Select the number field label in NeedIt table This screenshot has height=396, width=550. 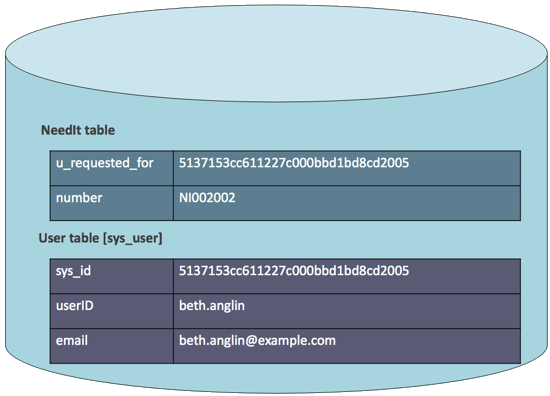coord(79,198)
